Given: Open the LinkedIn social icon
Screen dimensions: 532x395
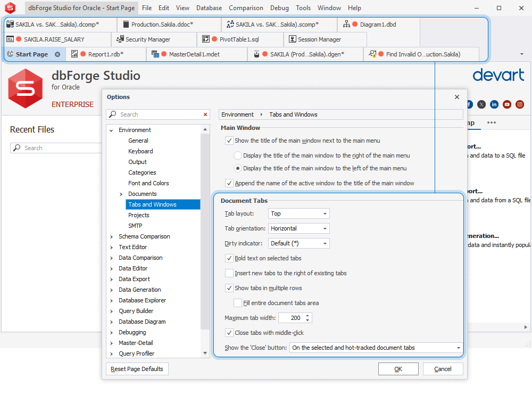Looking at the screenshot, I should [494, 104].
